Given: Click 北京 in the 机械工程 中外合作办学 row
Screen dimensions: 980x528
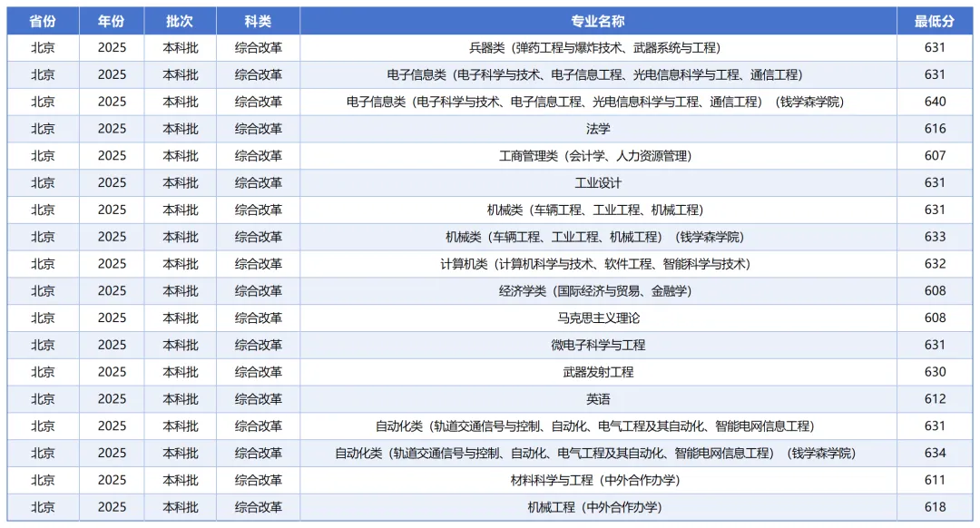Looking at the screenshot, I should tap(44, 507).
